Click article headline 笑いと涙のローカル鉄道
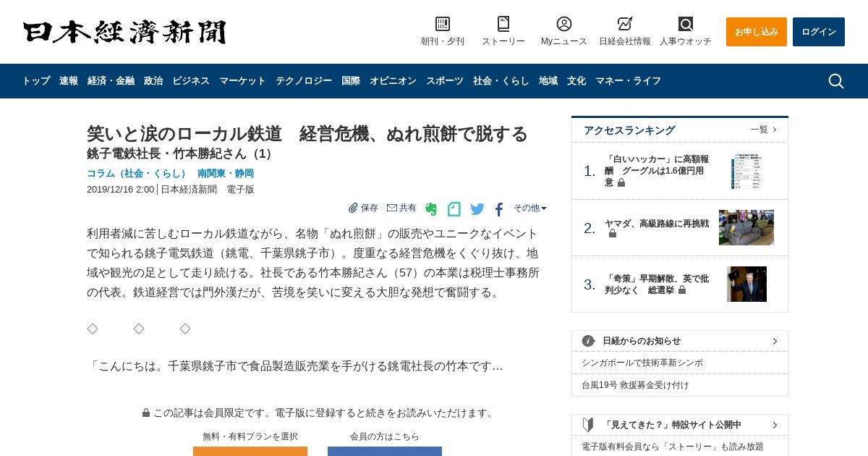The width and height of the screenshot is (868, 456). [307, 134]
